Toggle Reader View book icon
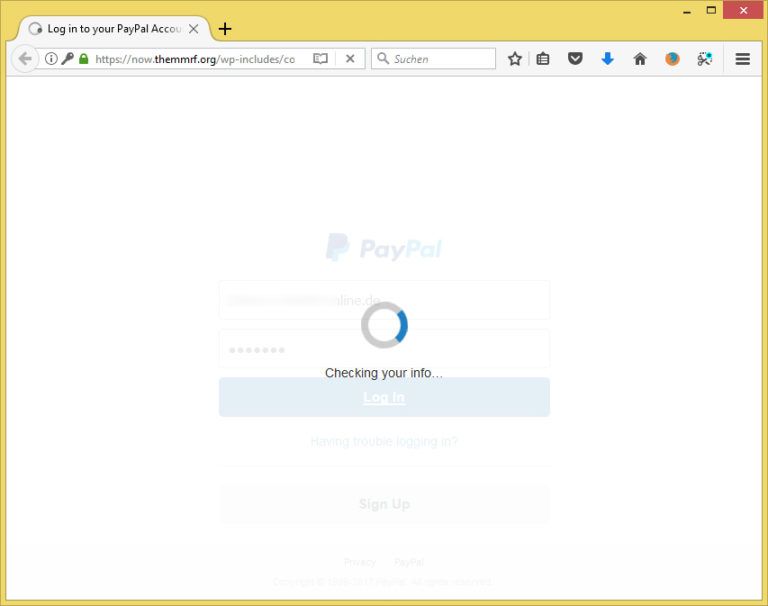The height and width of the screenshot is (606, 768). pos(320,59)
